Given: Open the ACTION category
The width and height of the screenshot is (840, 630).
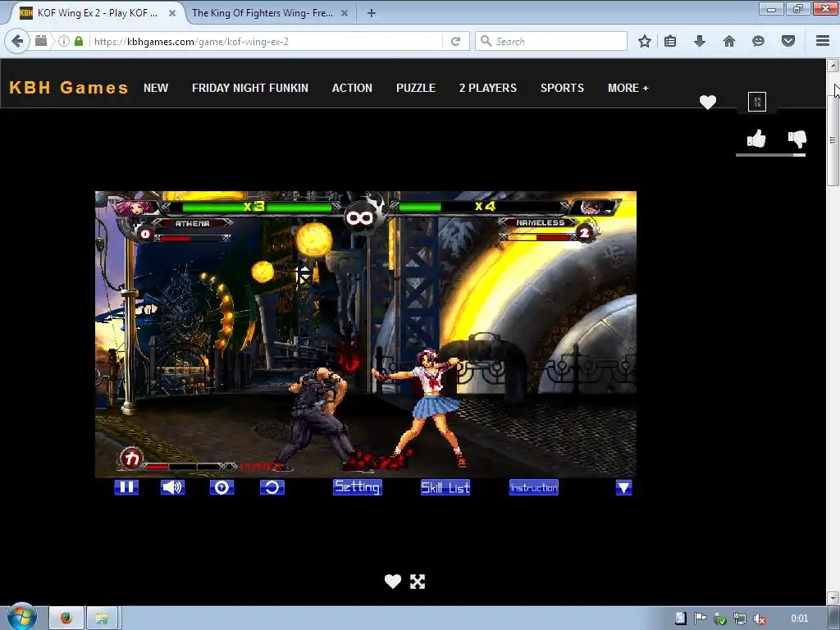Looking at the screenshot, I should 352,88.
